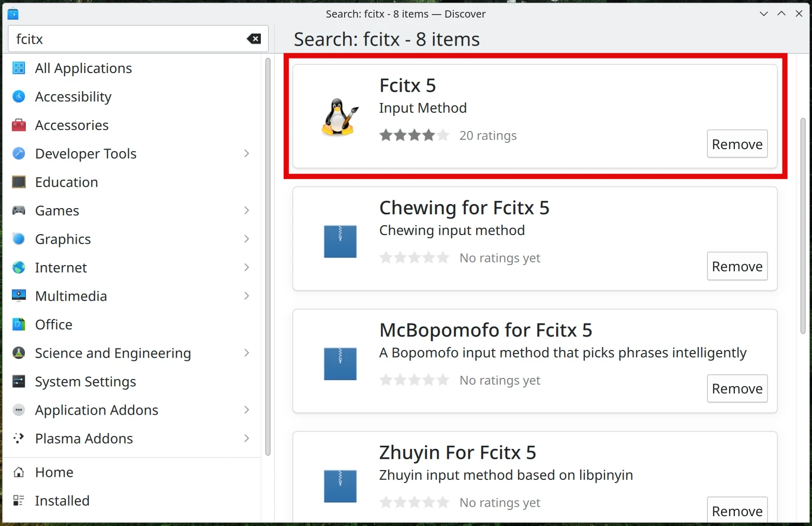This screenshot has width=812, height=526.
Task: Click Chewing for Fcitx 5 star rating
Action: [414, 258]
